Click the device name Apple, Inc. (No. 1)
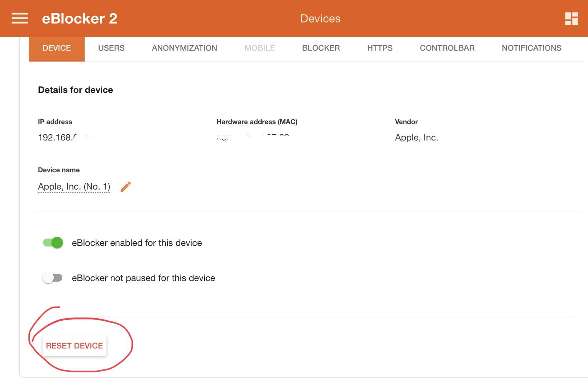This screenshot has height=387, width=588. [74, 187]
